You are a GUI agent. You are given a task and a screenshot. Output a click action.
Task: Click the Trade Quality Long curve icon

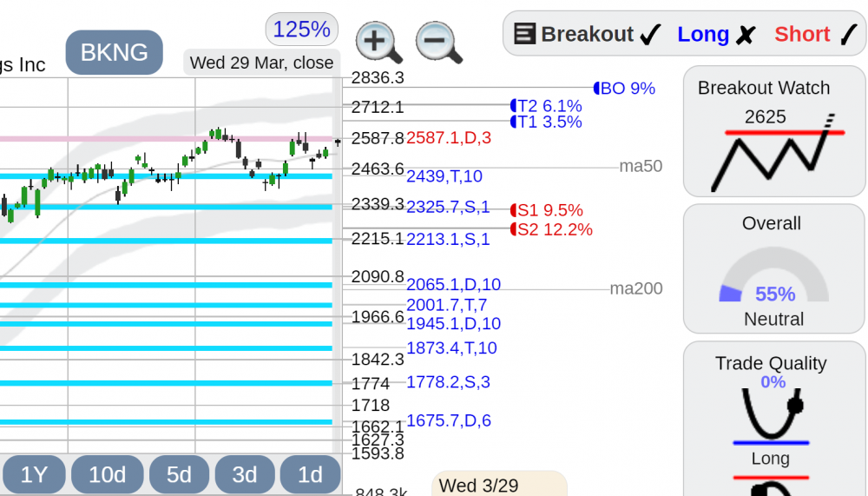pyautogui.click(x=771, y=415)
